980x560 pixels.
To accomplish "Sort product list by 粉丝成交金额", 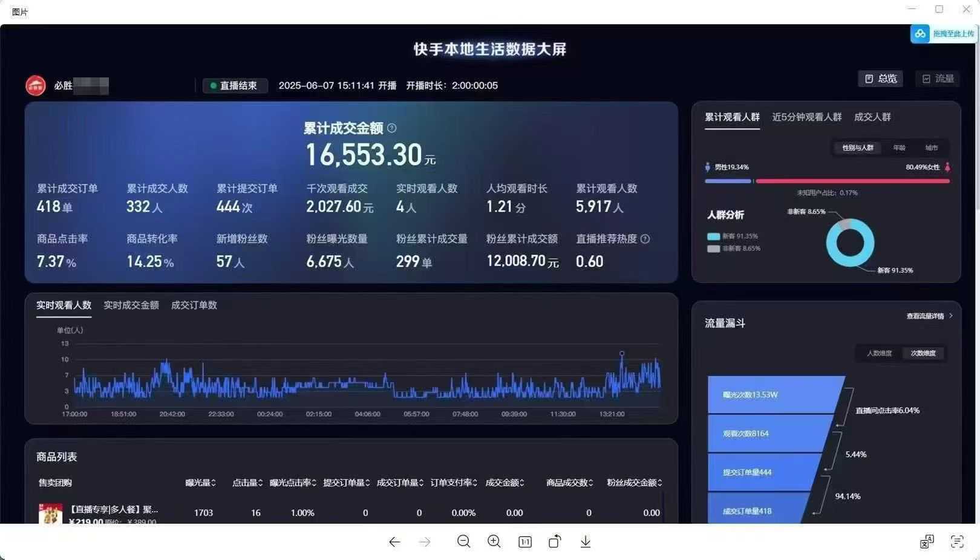I will pos(635,483).
